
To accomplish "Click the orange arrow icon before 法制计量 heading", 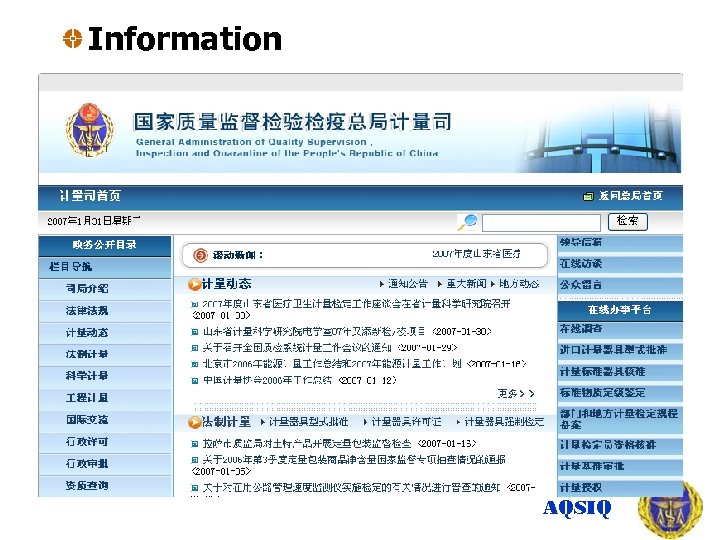I will 195,422.
